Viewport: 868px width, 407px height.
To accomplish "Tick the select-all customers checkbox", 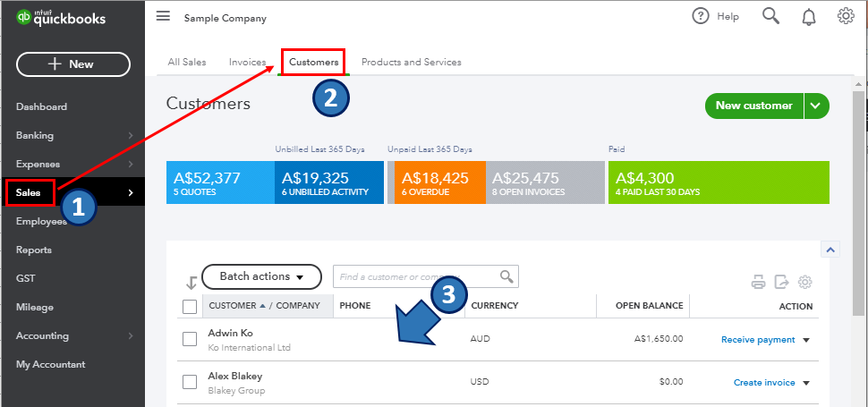I will 190,307.
